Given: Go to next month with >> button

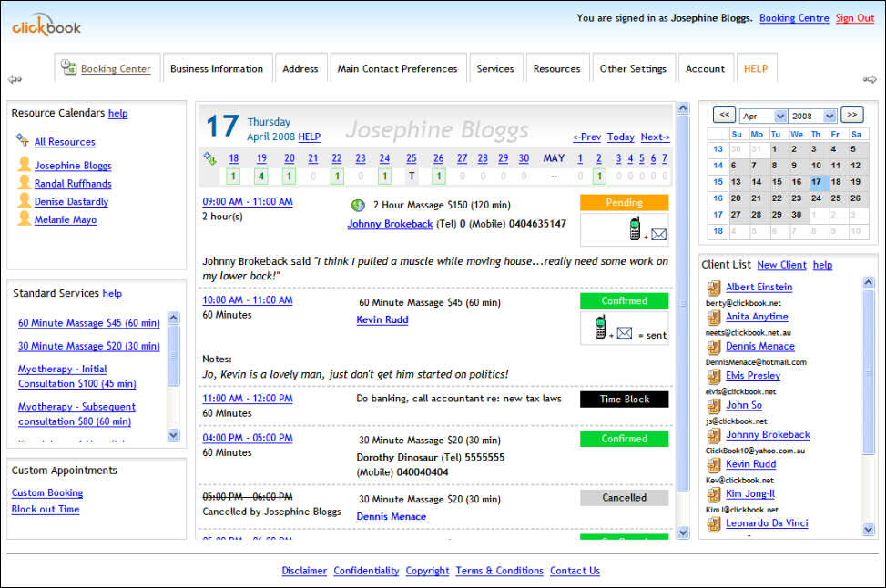Looking at the screenshot, I should (852, 115).
